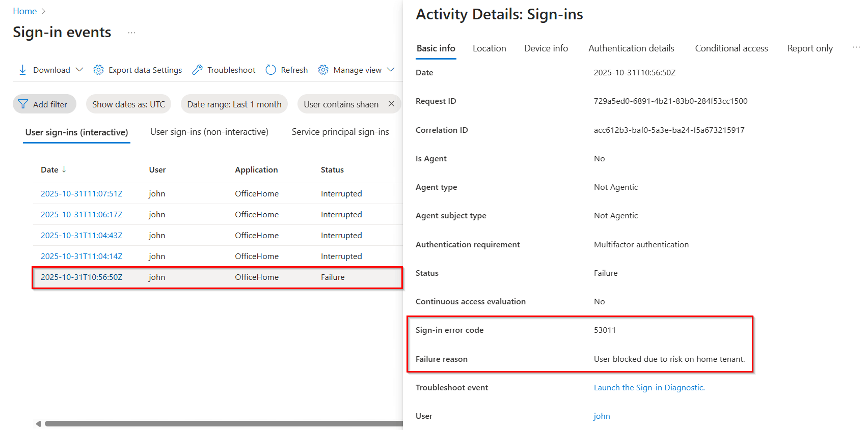Open sign-in event 2025-10-31T11:04:14Z
868x430 pixels.
(x=82, y=256)
